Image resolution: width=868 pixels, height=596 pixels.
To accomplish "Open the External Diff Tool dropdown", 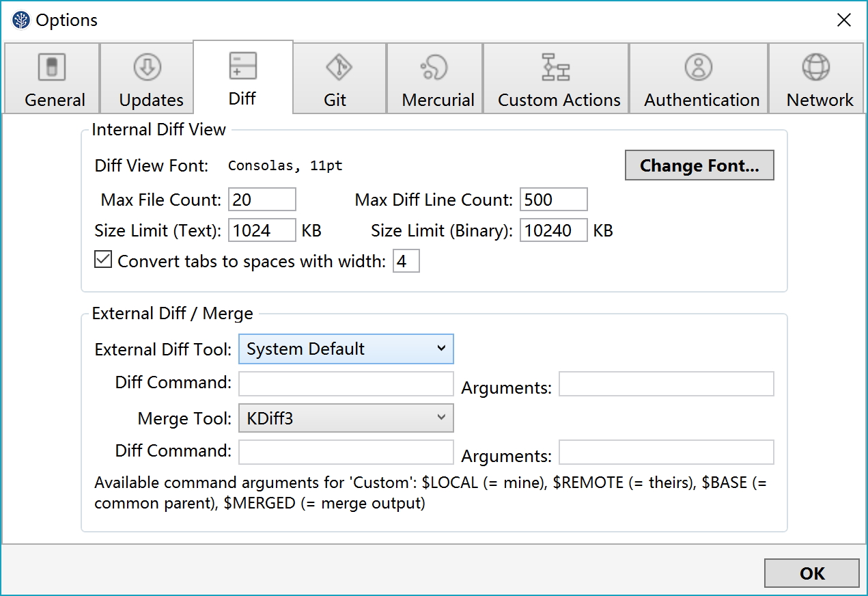I will point(346,349).
